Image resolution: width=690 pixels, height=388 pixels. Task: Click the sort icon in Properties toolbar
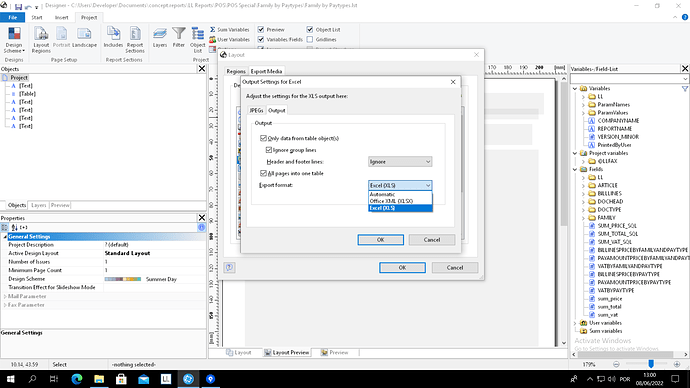click(14, 227)
